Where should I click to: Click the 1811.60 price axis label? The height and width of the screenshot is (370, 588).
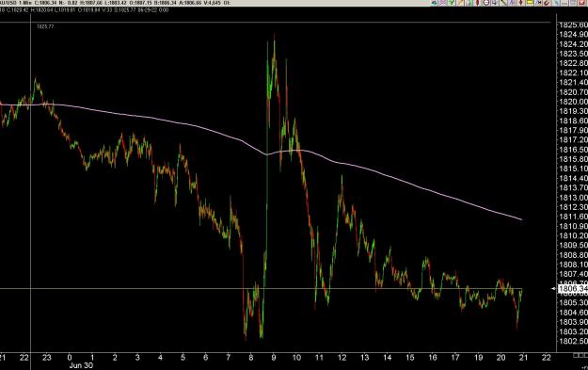click(573, 217)
